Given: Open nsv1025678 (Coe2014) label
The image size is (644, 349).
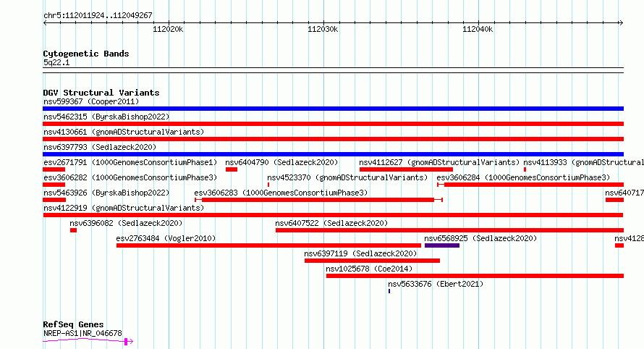Looking at the screenshot, I should click(369, 269).
